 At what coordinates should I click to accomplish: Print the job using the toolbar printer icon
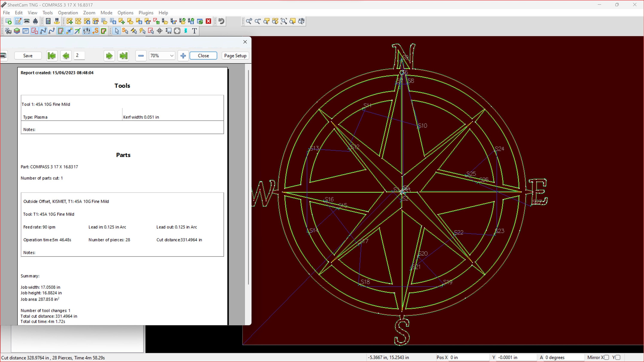[27, 21]
